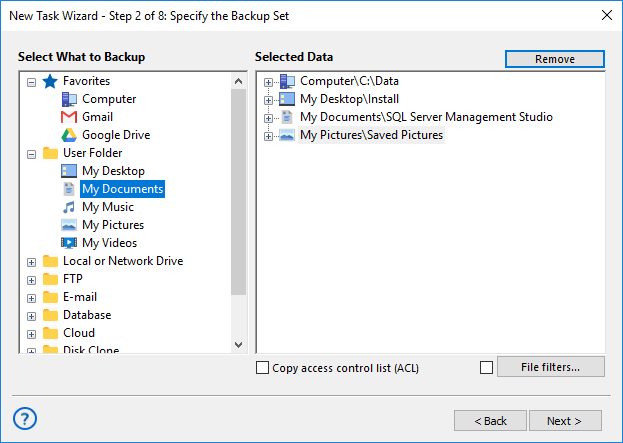Screen dimensions: 623x443
Task: Collapse the Favorites tree node
Action: click(31, 82)
